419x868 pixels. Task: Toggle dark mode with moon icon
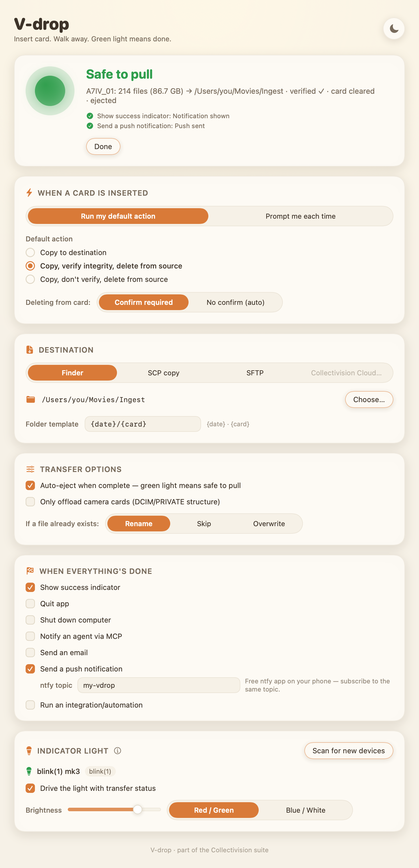(394, 29)
